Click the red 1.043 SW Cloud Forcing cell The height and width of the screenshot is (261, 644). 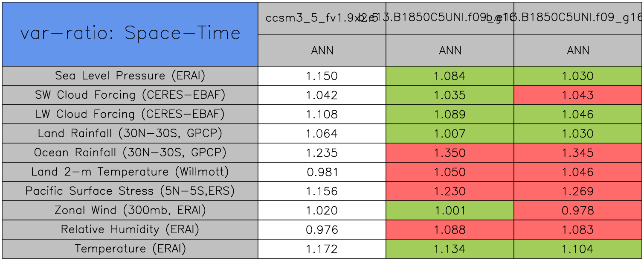[577, 95]
